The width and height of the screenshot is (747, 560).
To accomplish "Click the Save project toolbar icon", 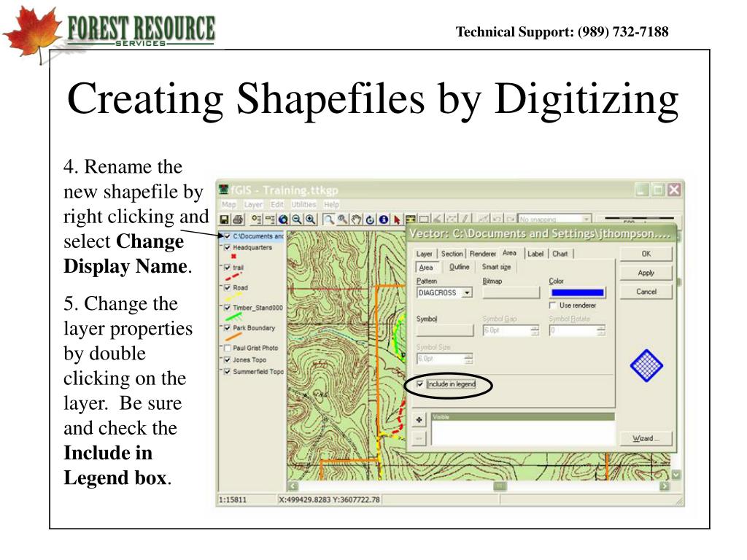I will (x=224, y=219).
